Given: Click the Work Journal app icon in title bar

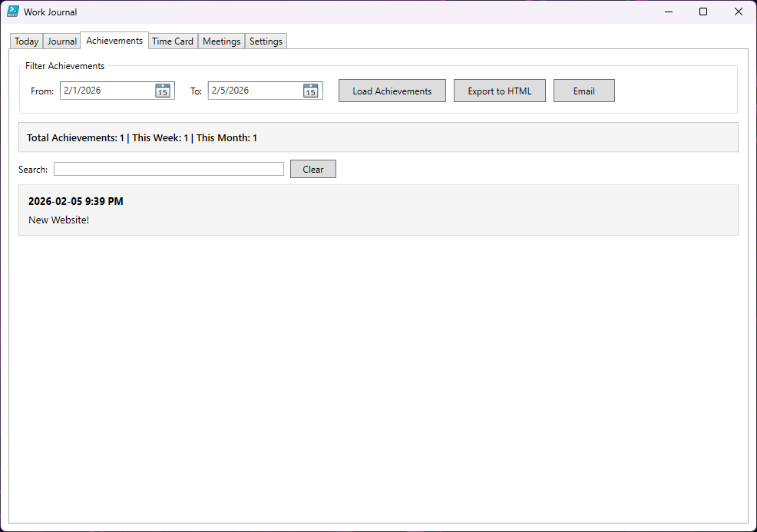Looking at the screenshot, I should [x=13, y=12].
